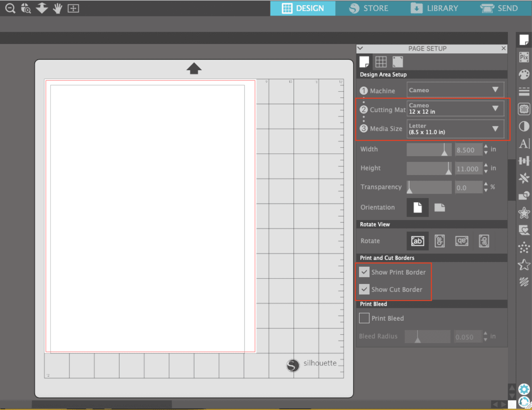Click the Transparency stepper arrows

486,187
